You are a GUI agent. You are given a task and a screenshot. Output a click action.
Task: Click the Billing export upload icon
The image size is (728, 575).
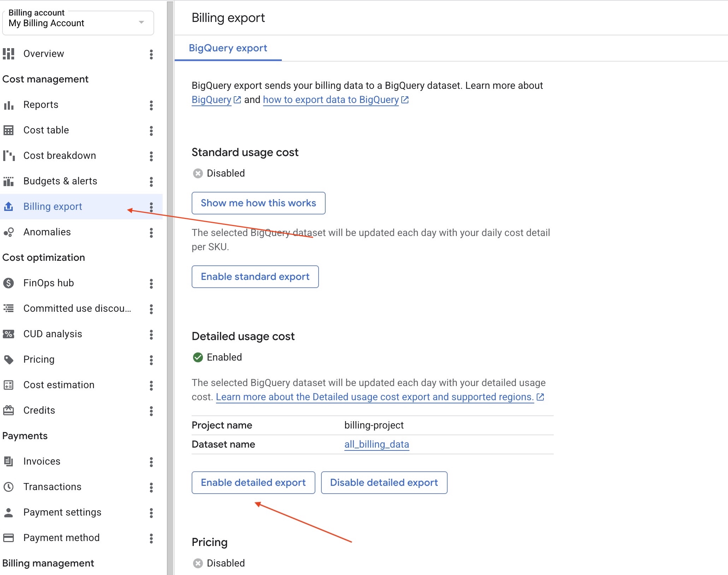pos(8,206)
